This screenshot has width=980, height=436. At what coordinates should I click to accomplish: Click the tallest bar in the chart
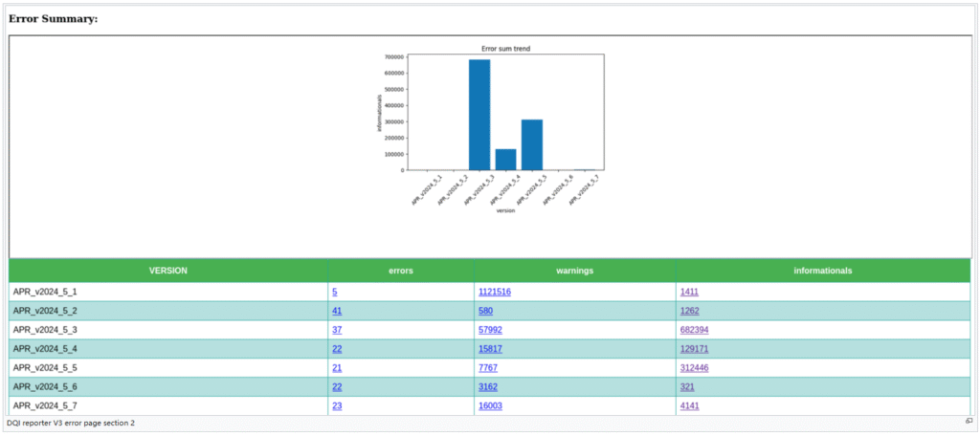tap(479, 115)
